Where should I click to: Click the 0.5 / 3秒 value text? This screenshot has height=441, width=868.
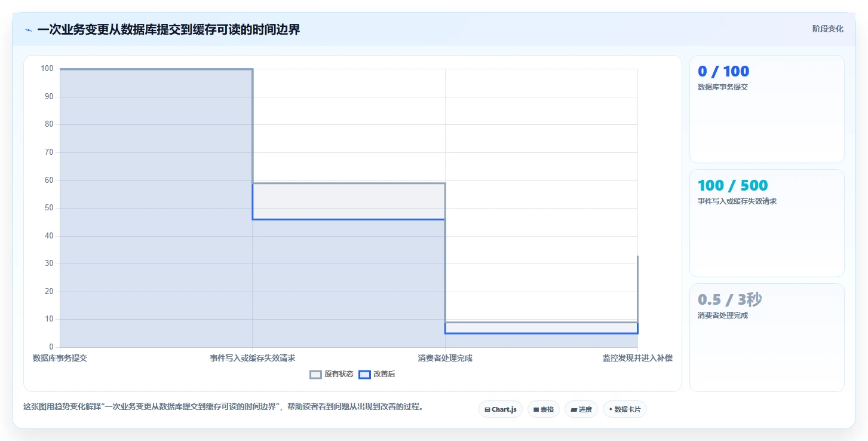click(x=729, y=299)
